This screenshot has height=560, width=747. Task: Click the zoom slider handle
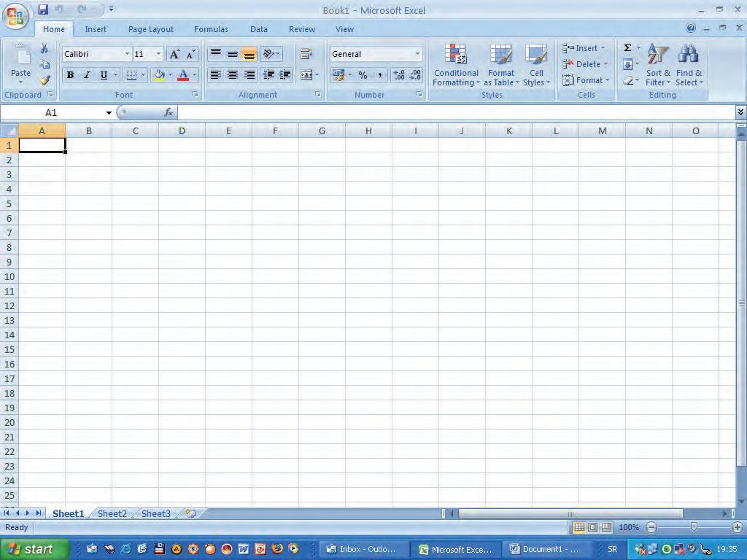[694, 526]
